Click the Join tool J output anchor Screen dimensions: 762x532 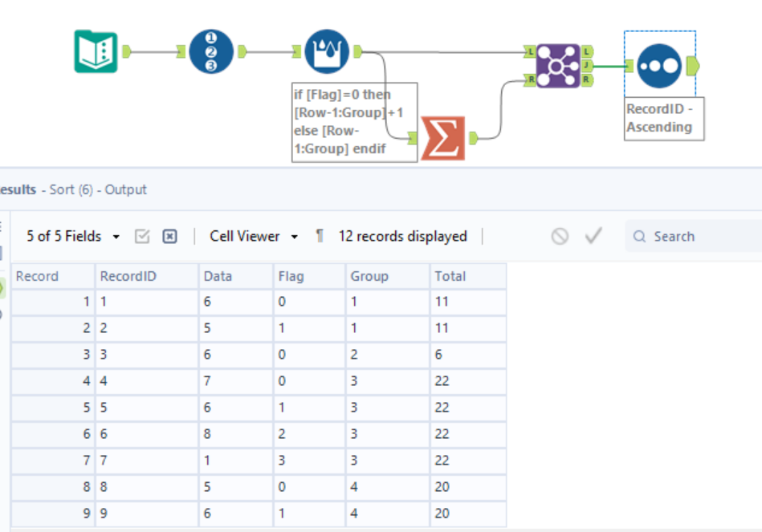(x=587, y=66)
